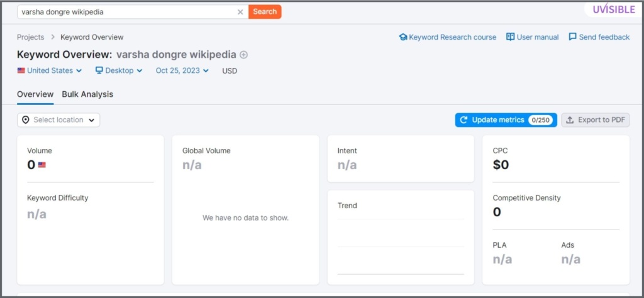The width and height of the screenshot is (644, 298).
Task: Click the Update metrics button
Action: click(506, 120)
